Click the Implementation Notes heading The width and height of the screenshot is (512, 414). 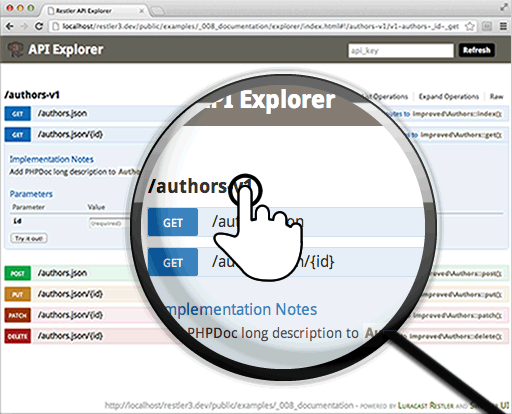click(x=52, y=159)
